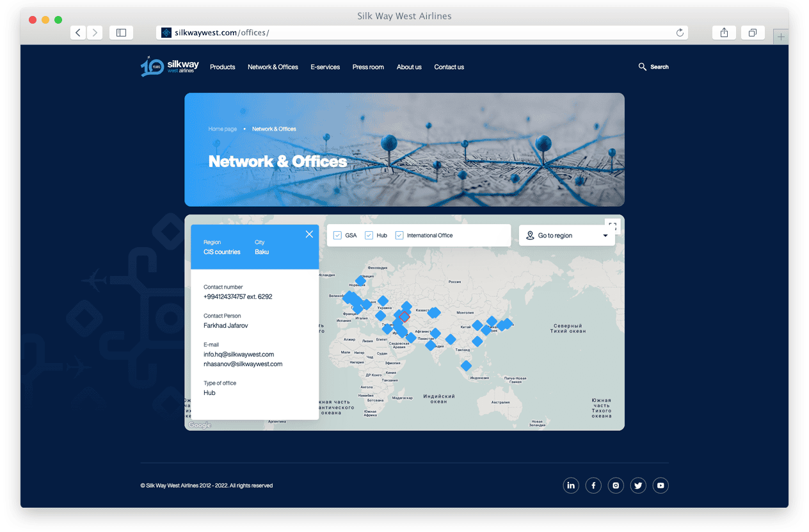The height and width of the screenshot is (532, 809).
Task: Open the About us menu
Action: click(x=409, y=67)
